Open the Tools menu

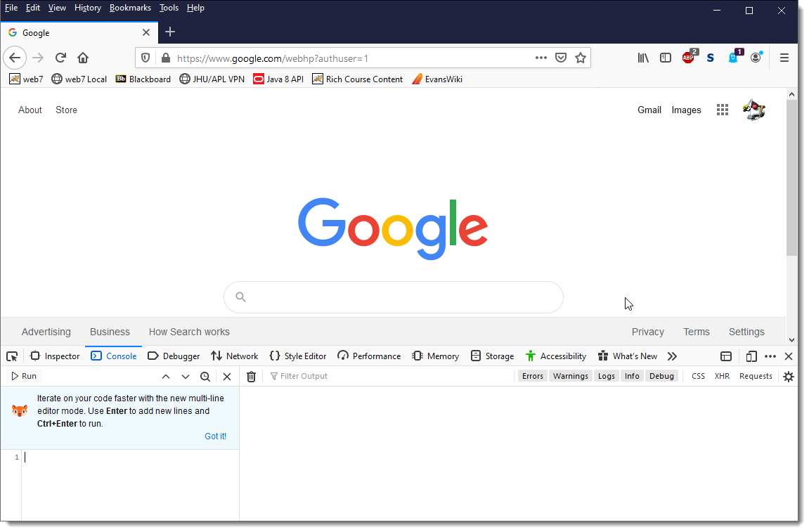pos(169,8)
